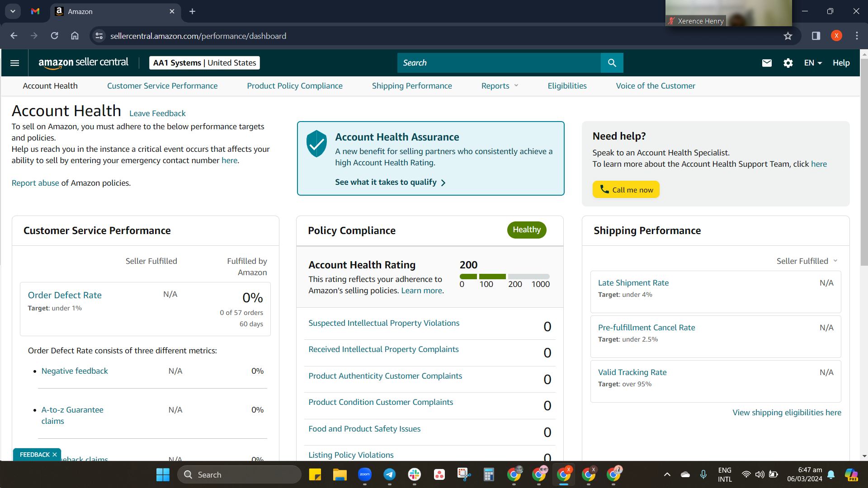The image size is (868, 488).
Task: Click the Account Health Rating progress bar
Action: point(505,277)
